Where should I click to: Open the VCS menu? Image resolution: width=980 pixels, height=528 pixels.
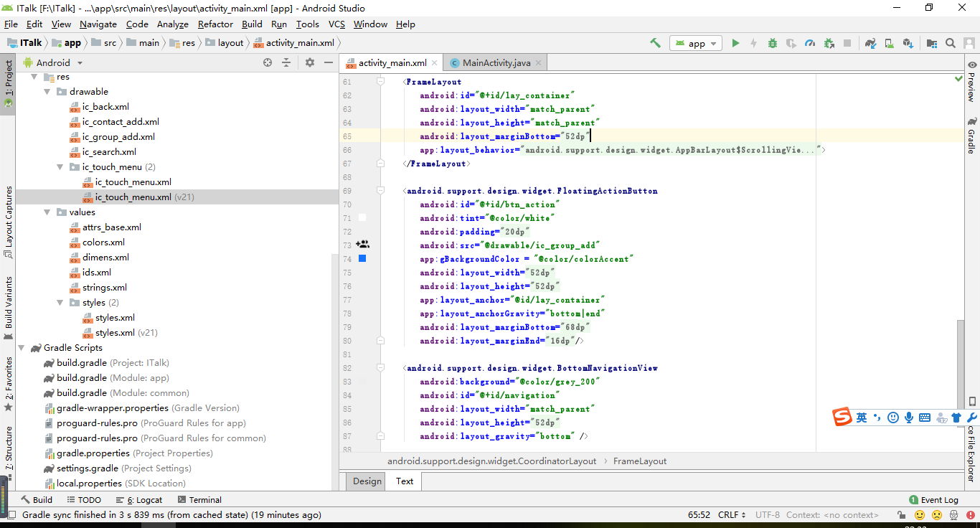336,24
